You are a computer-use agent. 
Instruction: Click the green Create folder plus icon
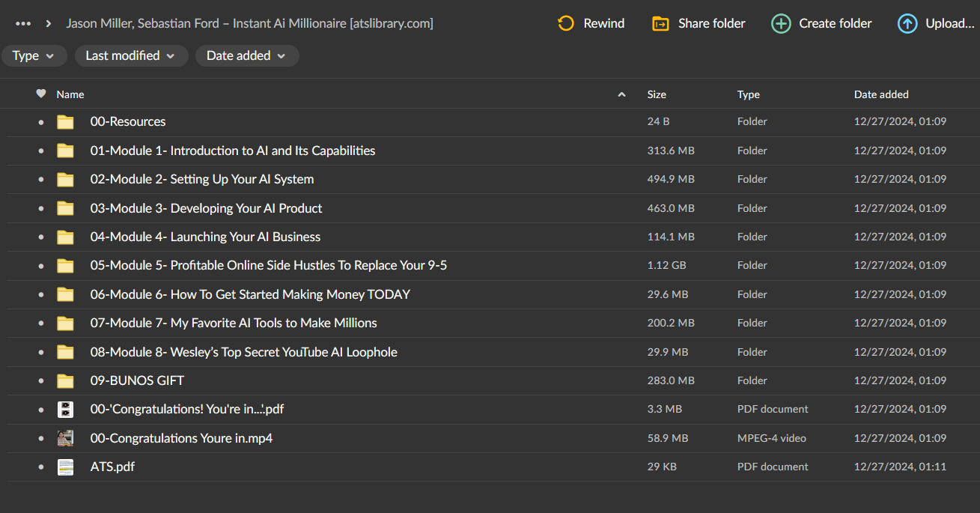(x=781, y=23)
